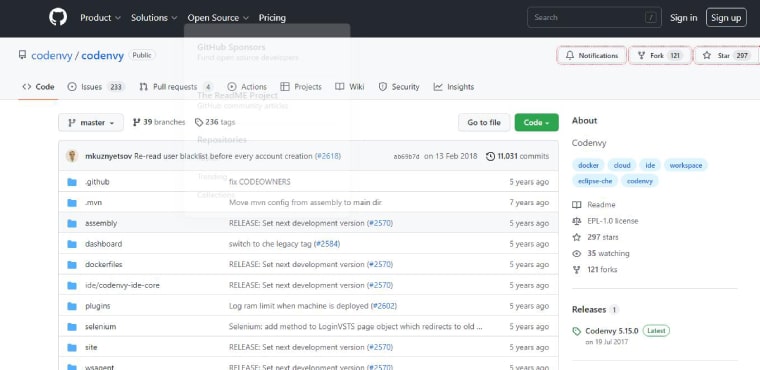Click the assembly folder icon
Viewport: 760px width, 370px height.
72,224
